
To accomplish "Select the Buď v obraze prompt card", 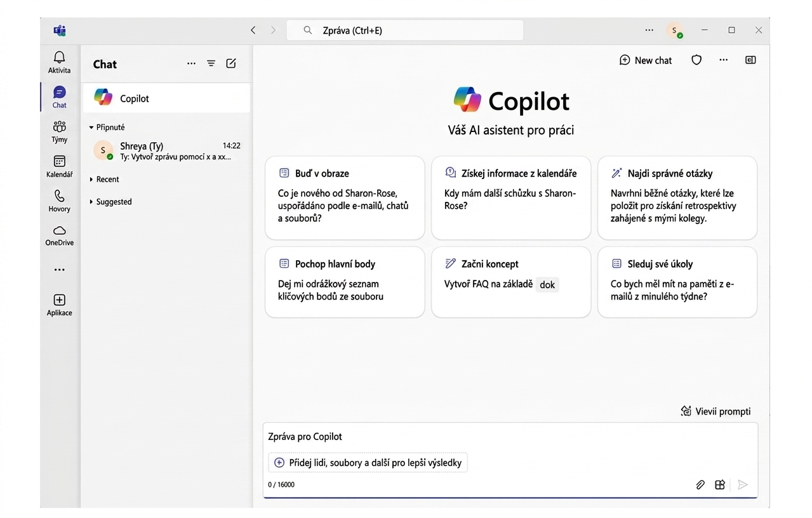I will pyautogui.click(x=345, y=197).
